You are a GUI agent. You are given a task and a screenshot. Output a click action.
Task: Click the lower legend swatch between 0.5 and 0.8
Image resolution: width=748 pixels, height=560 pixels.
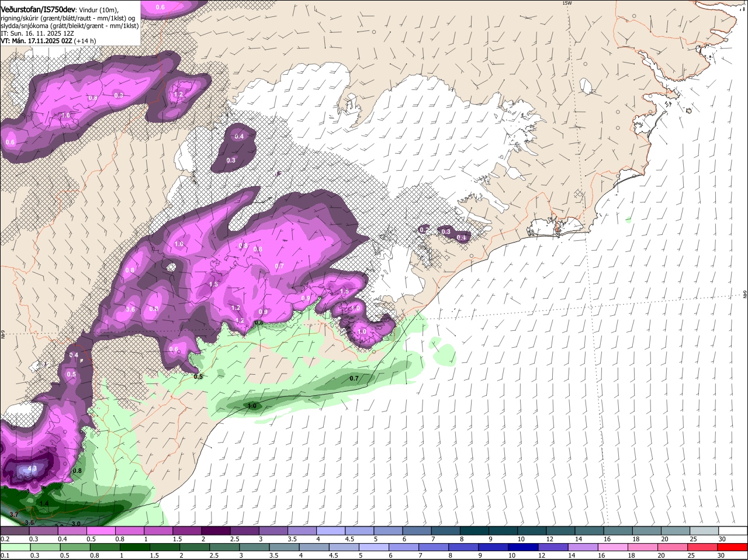[75, 547]
